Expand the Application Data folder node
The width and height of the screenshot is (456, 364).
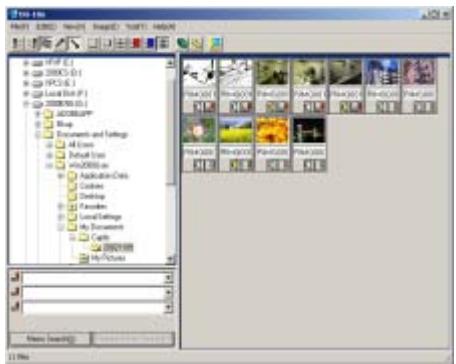(x=61, y=176)
